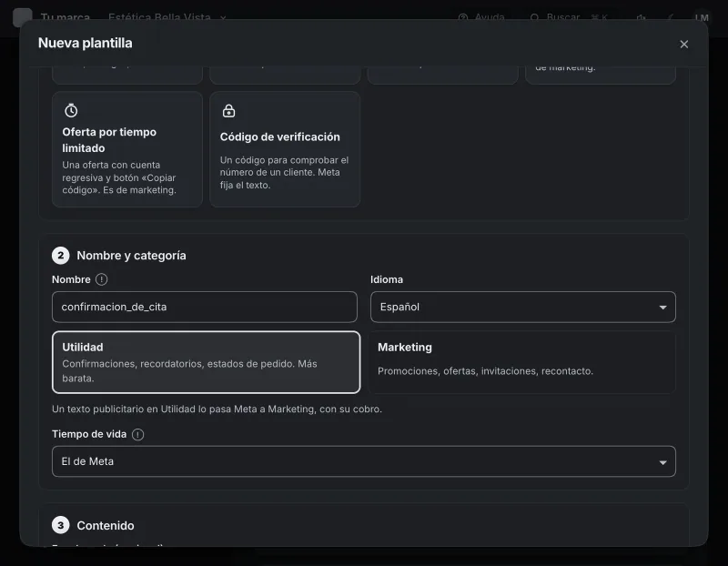Expand the Tiempo de vida dropdown
The height and width of the screenshot is (566, 728).
363,461
